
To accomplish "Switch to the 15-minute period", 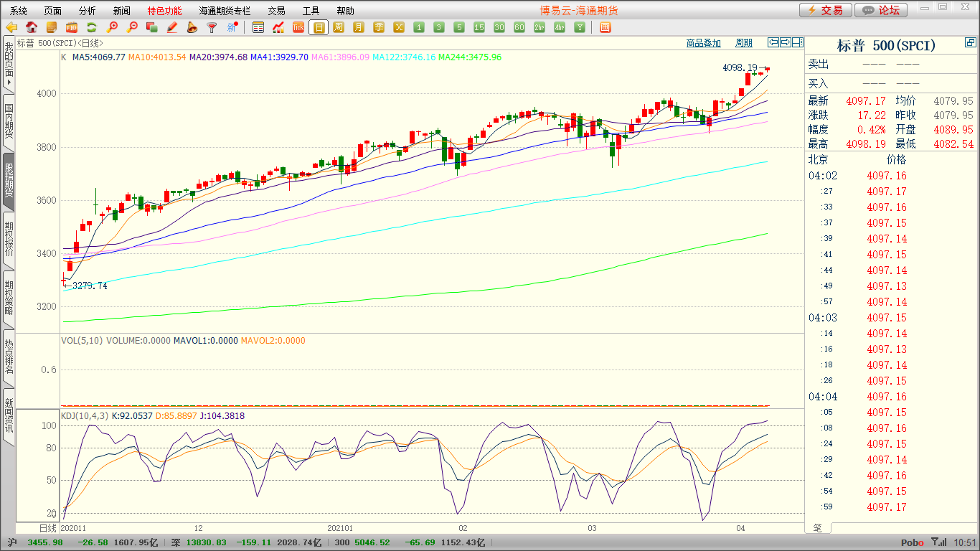I will click(x=479, y=27).
